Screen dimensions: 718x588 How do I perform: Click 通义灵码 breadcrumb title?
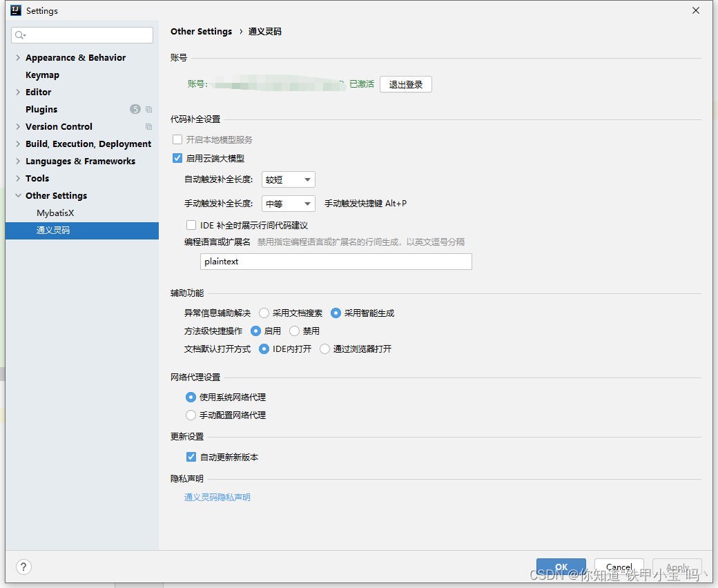click(x=264, y=32)
